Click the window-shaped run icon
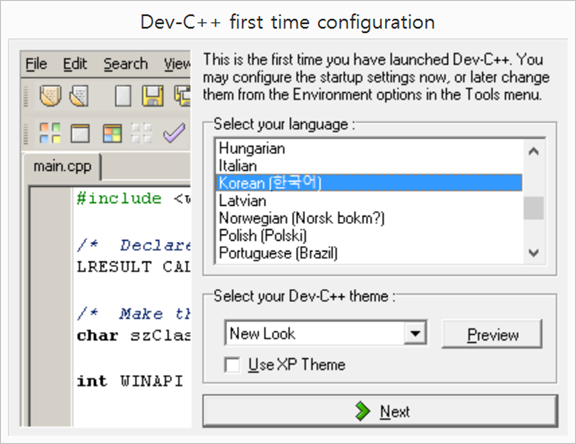This screenshot has width=576, height=444. [x=80, y=133]
